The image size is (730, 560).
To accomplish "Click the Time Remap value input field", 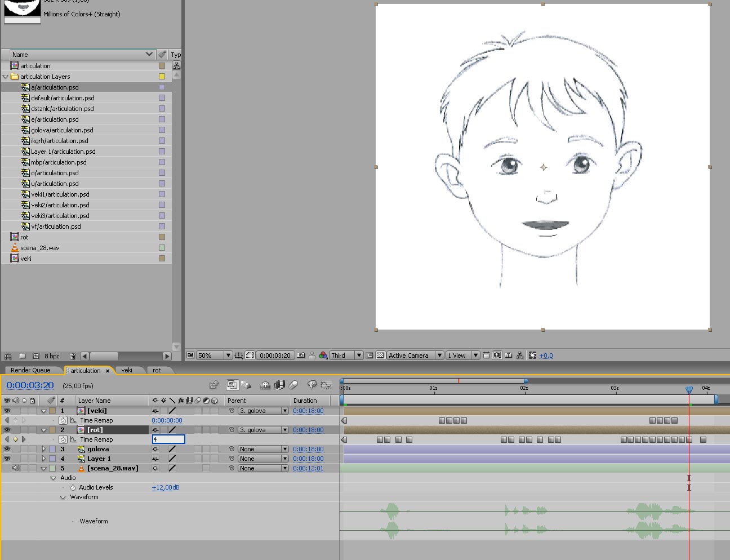I will 168,439.
